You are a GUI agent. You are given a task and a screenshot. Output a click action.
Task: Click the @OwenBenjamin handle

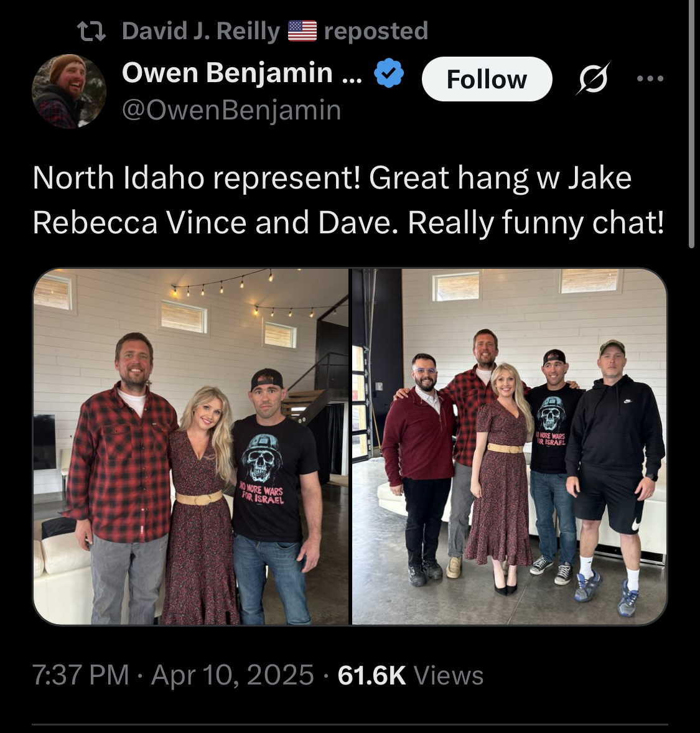[231, 110]
